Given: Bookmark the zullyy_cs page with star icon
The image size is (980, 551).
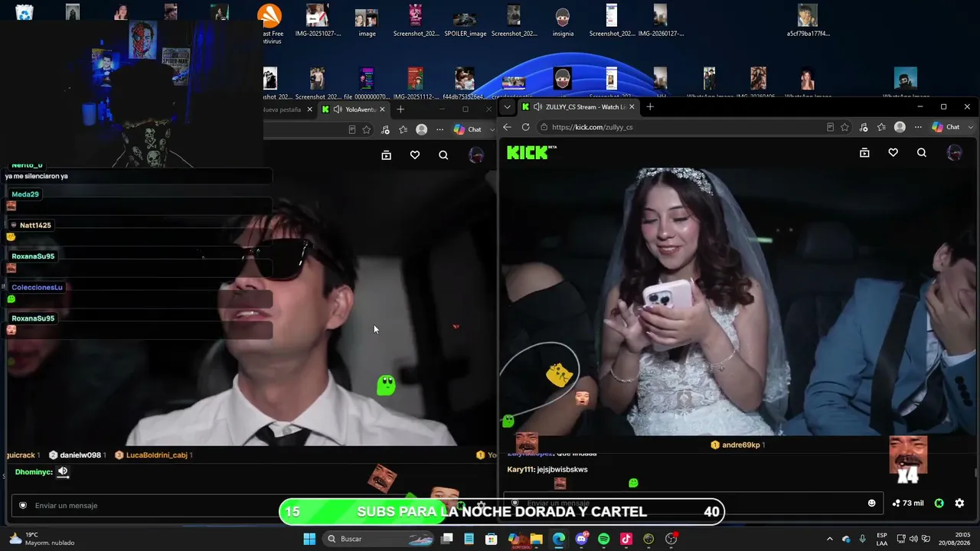Looking at the screenshot, I should [x=845, y=127].
